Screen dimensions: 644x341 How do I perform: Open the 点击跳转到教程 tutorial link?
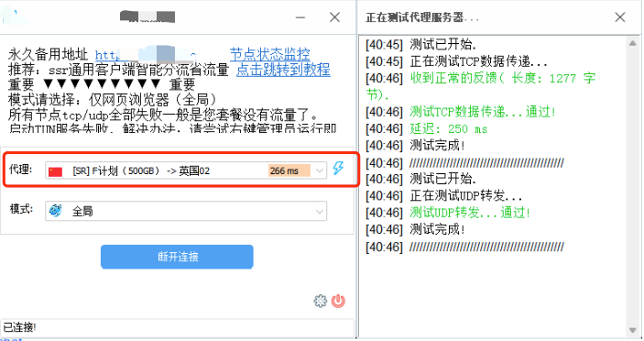[x=283, y=70]
